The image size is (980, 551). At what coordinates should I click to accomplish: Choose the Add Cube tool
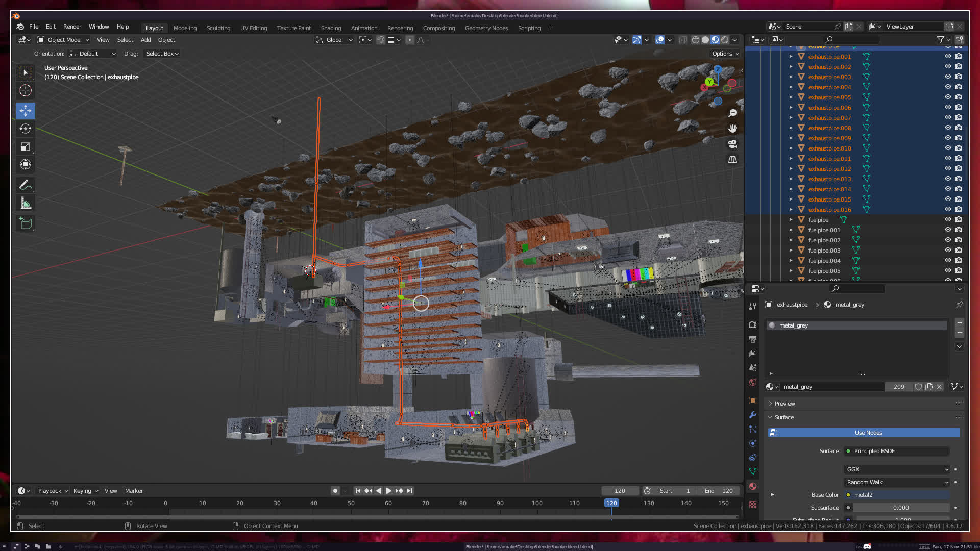tap(26, 223)
